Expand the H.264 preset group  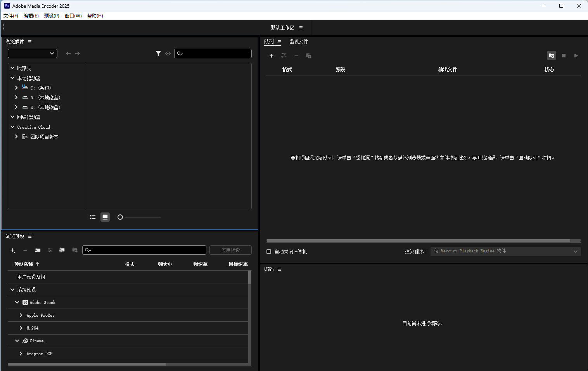21,328
